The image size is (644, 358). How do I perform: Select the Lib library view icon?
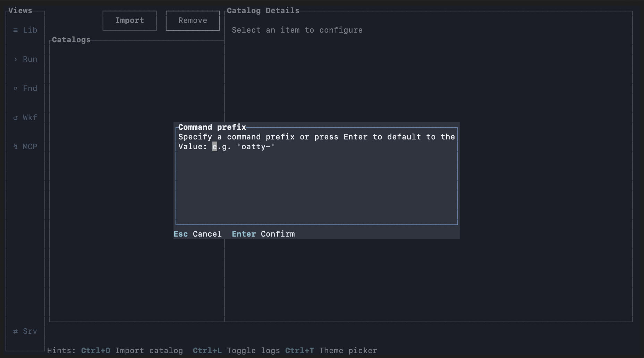(25, 30)
